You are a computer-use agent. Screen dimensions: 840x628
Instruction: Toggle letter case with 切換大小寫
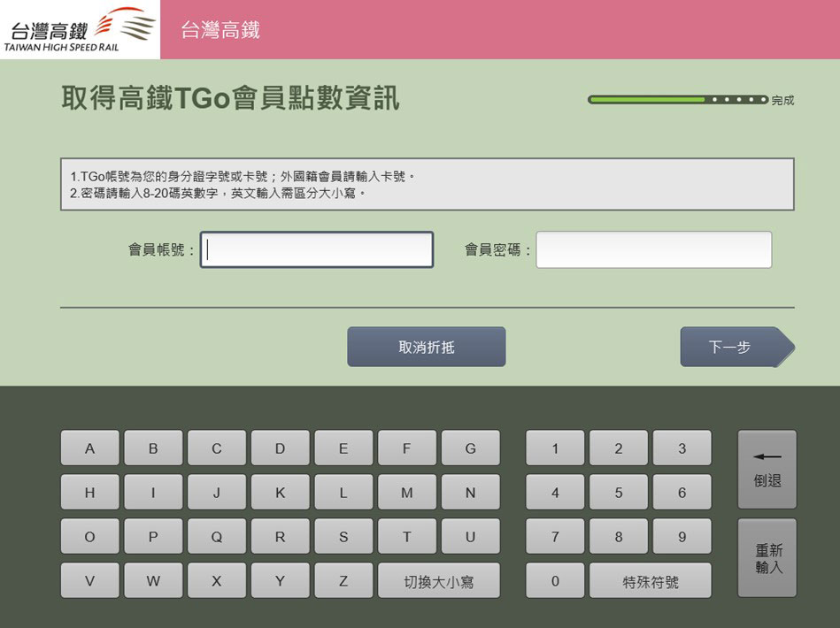pyautogui.click(x=439, y=580)
